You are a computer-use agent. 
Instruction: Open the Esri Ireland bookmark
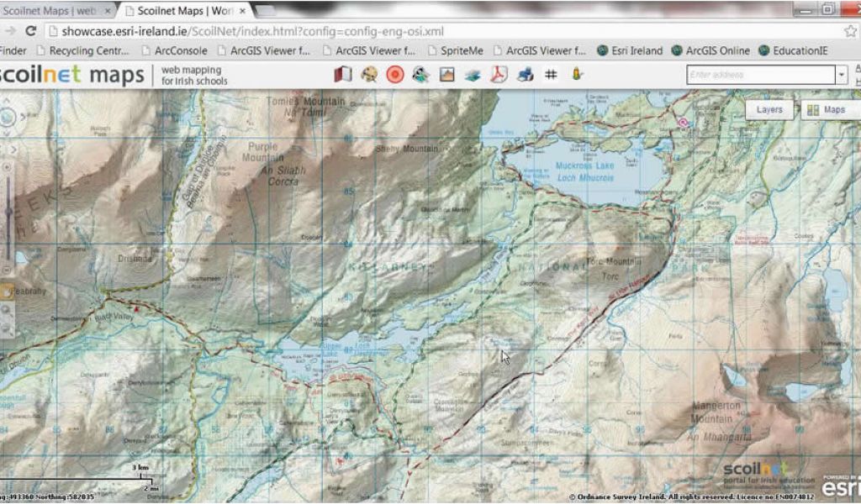(630, 50)
